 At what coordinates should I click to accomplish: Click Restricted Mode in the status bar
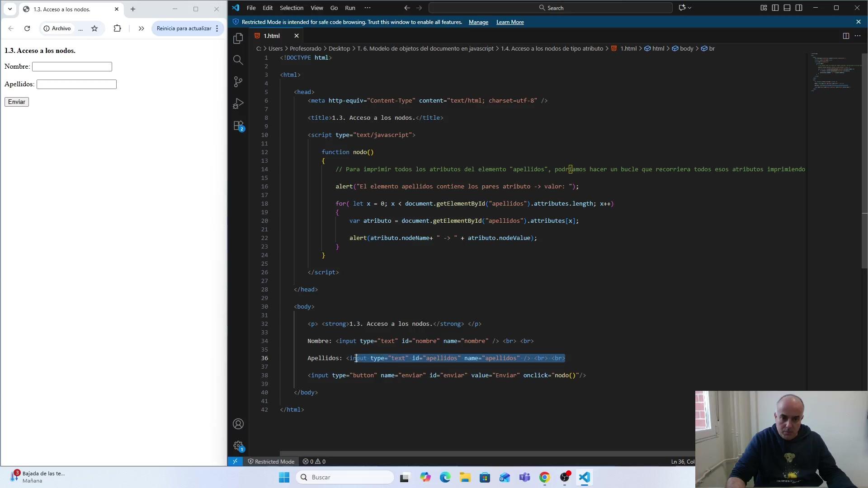click(x=271, y=461)
